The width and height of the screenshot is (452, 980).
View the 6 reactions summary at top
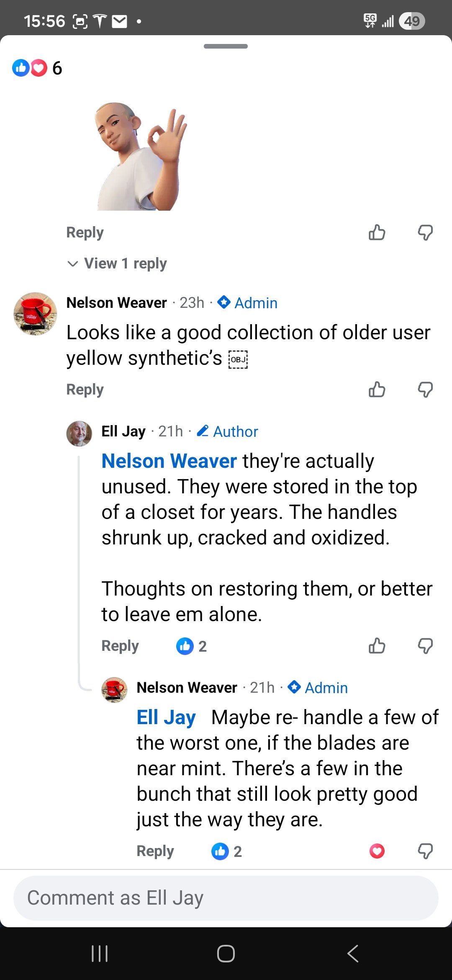pos(37,68)
